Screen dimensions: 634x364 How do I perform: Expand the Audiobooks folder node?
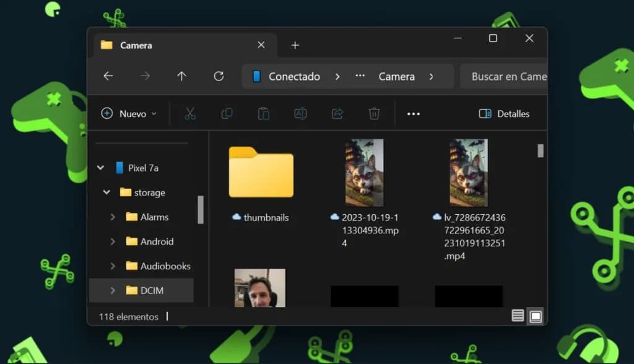tap(113, 266)
